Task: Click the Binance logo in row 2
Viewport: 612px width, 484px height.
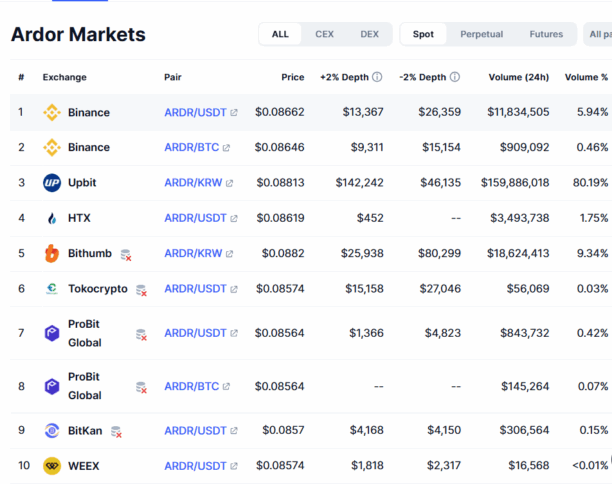Action: tap(52, 148)
